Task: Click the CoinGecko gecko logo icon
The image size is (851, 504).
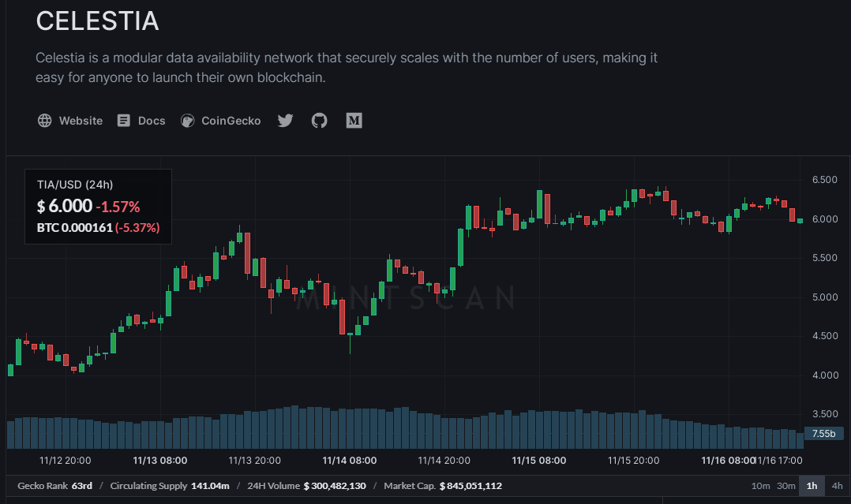Action: 187,121
